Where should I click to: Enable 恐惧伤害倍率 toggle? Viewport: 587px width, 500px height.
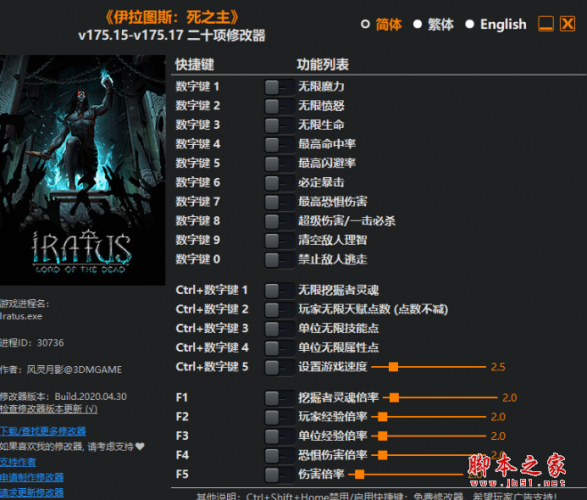point(279,455)
